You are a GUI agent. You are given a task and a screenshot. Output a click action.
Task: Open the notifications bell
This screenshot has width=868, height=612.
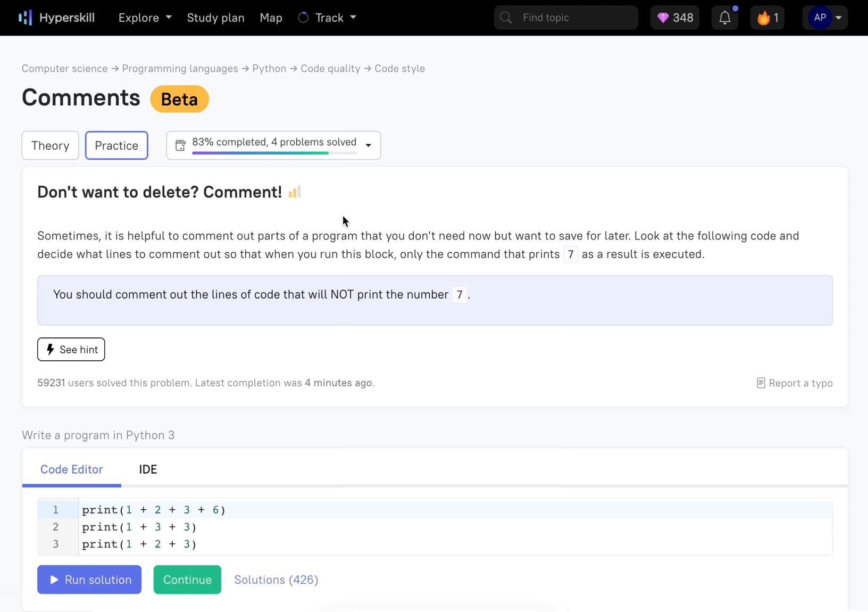point(724,17)
